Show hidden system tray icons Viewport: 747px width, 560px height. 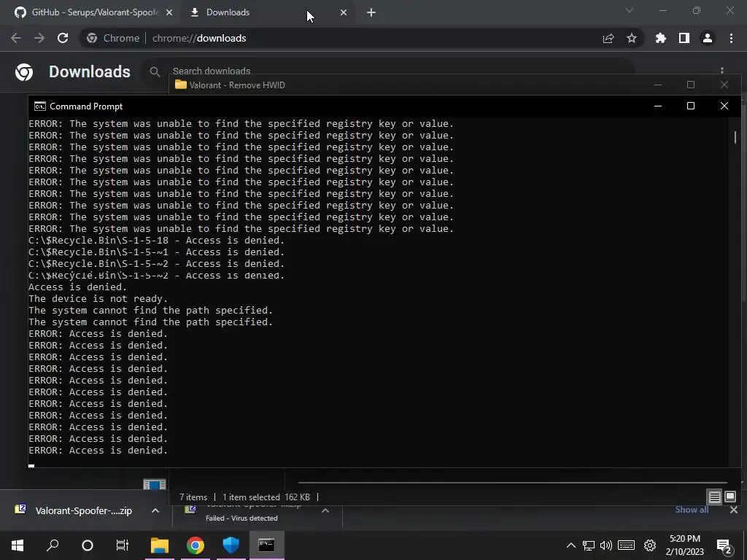pos(570,545)
